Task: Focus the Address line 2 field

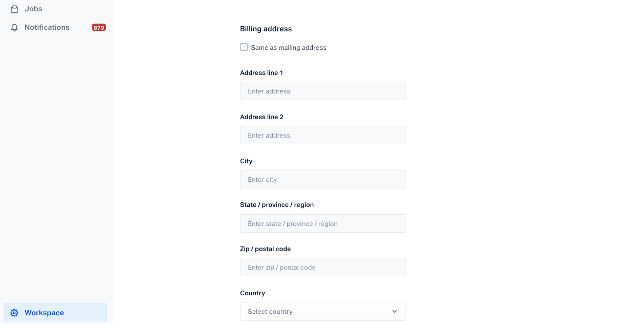Action: tap(323, 135)
